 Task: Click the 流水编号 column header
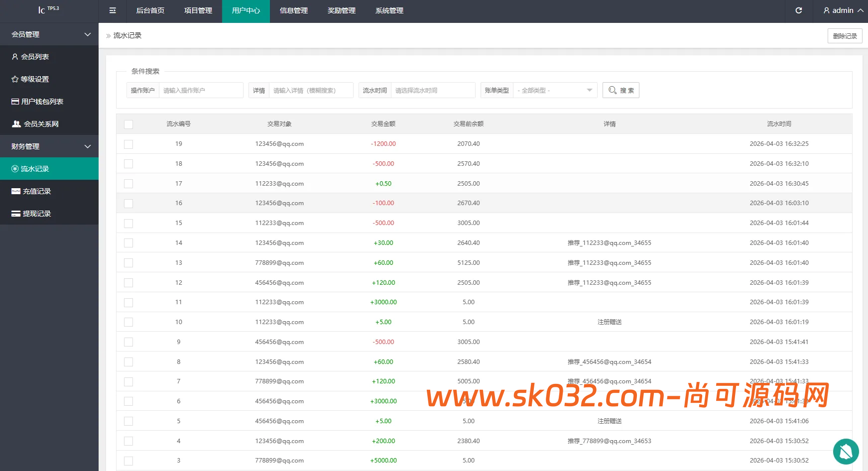coord(178,124)
